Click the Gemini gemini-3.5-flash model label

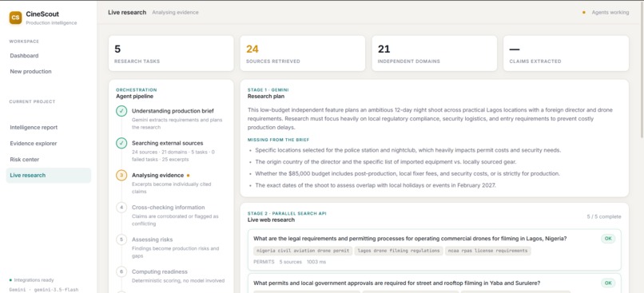(x=43, y=290)
